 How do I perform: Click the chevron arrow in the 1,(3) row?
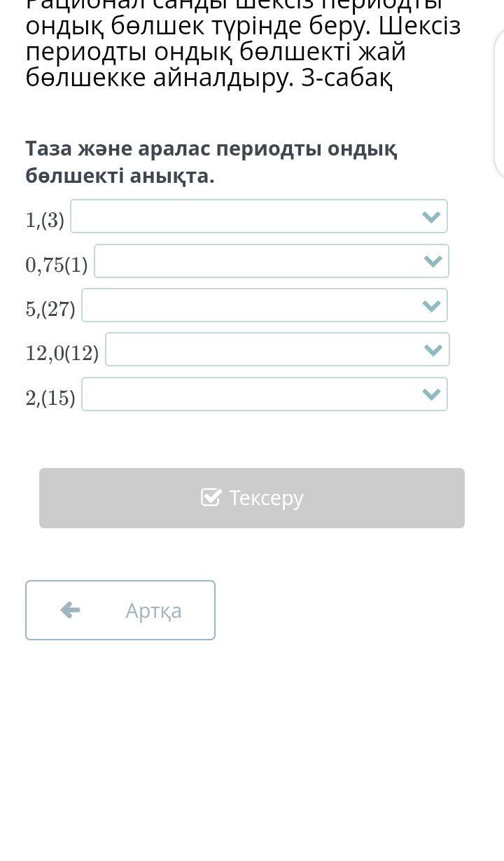click(x=431, y=217)
